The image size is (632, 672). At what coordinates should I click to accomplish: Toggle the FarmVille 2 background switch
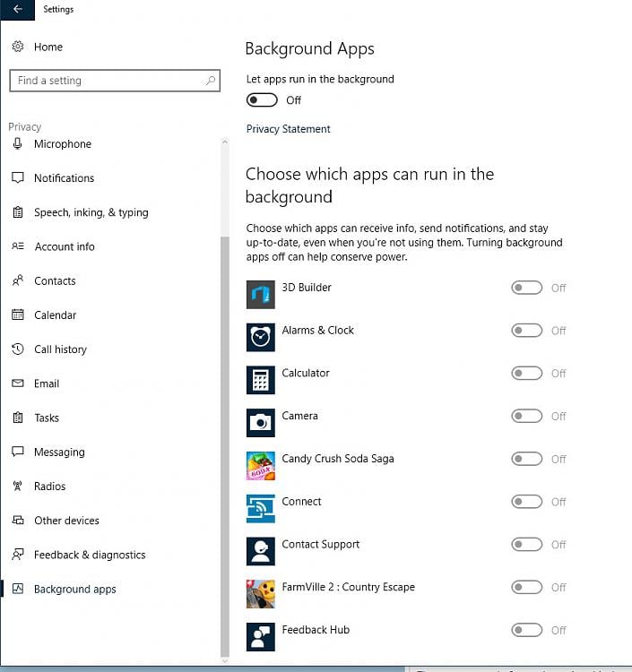(526, 587)
